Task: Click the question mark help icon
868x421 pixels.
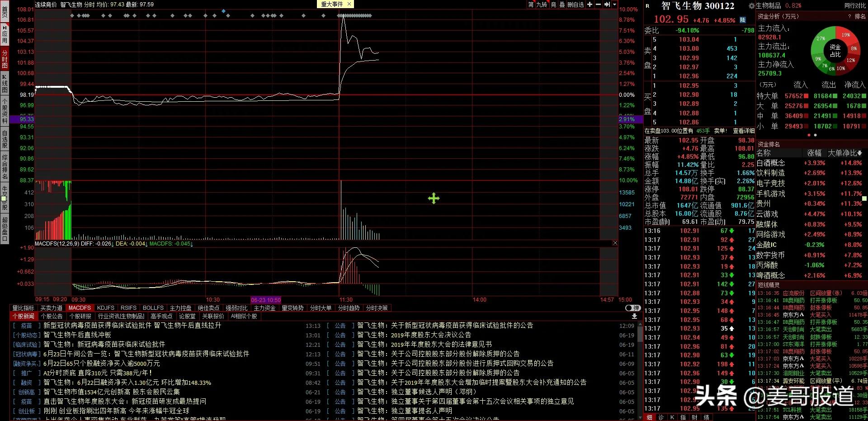Action: tap(849, 16)
